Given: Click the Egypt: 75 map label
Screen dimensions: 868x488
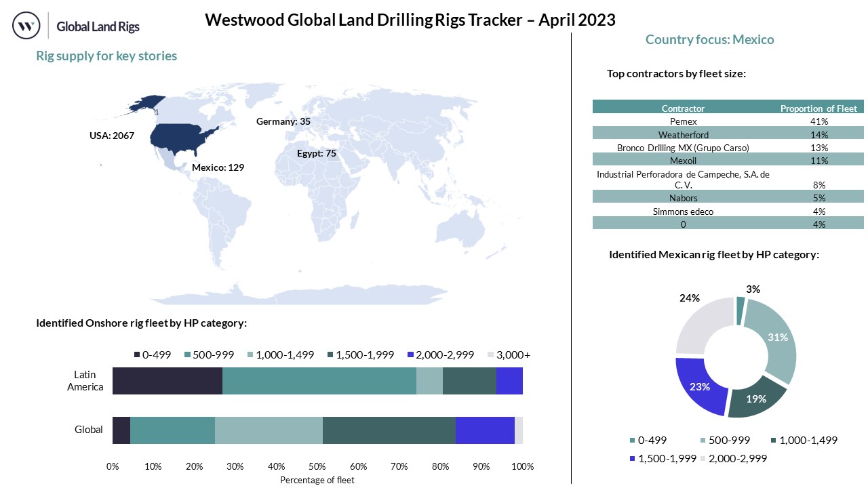Looking at the screenshot, I should pyautogui.click(x=317, y=153).
